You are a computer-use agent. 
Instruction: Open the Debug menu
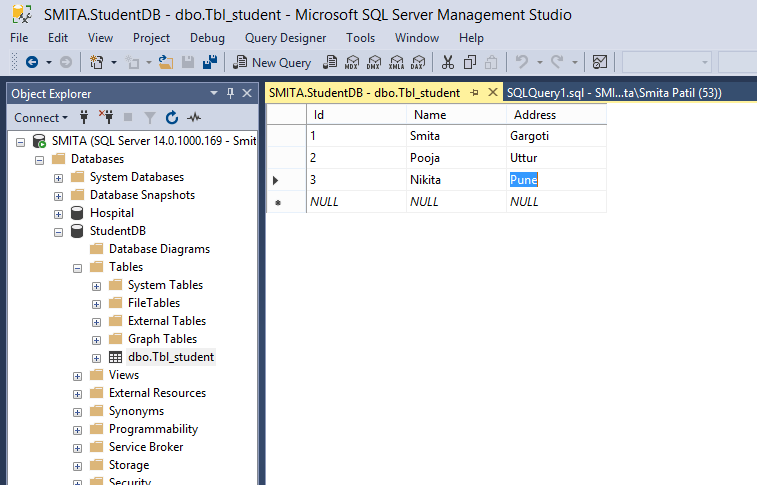pyautogui.click(x=208, y=38)
